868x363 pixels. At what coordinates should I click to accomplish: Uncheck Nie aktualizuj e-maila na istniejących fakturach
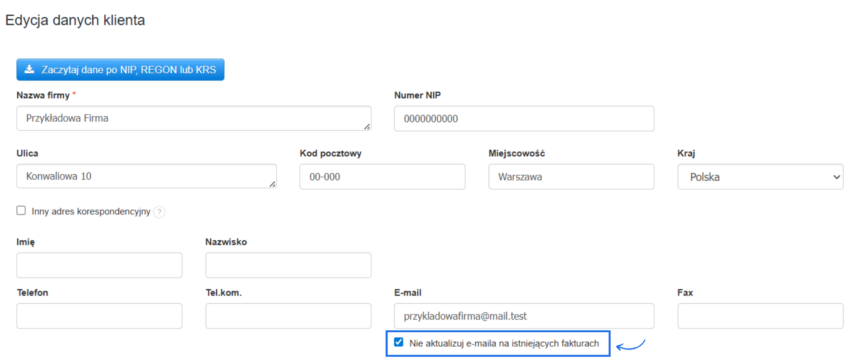[x=399, y=342]
